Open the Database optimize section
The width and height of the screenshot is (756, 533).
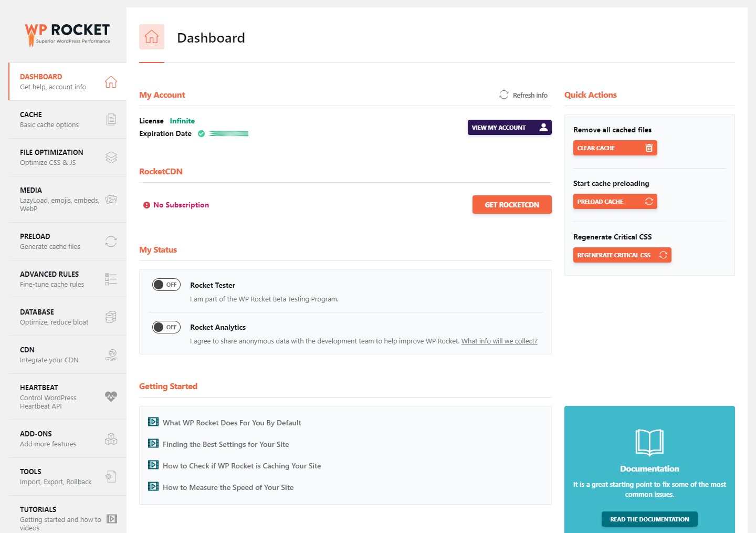68,317
